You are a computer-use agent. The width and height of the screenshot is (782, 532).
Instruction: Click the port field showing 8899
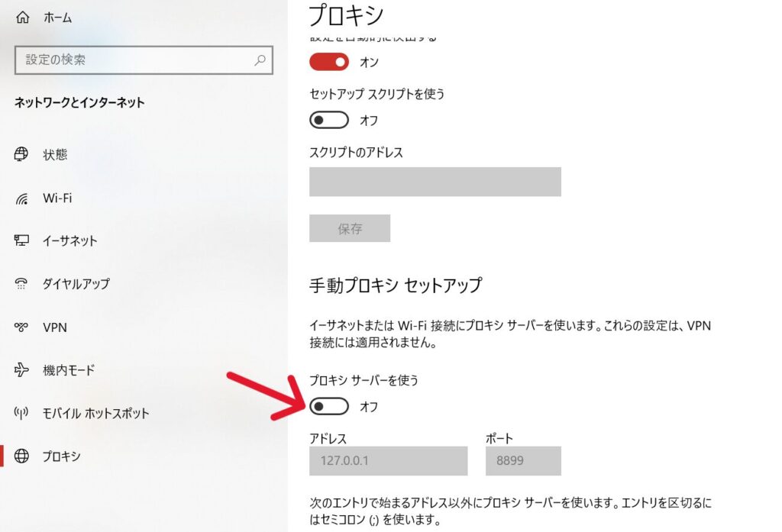(x=523, y=461)
